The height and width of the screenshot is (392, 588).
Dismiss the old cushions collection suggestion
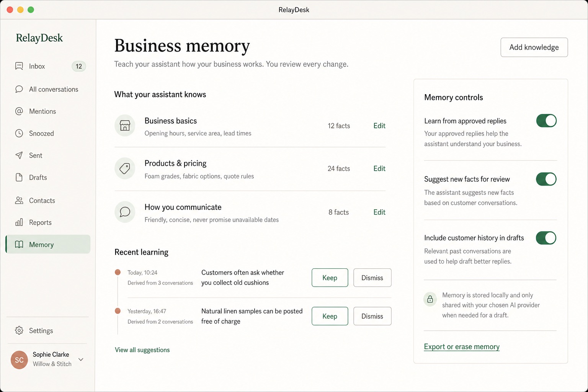click(x=372, y=278)
